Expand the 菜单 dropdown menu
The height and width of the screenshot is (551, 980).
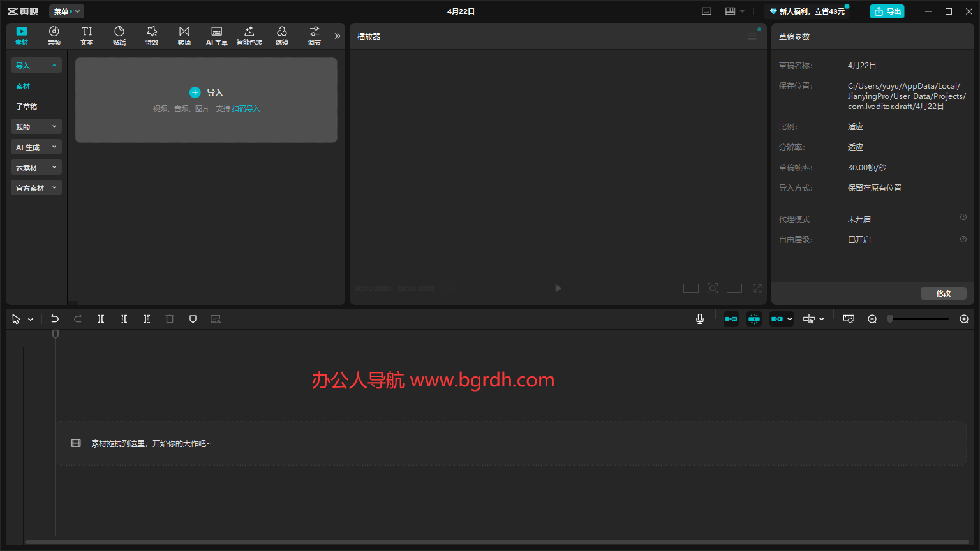(x=66, y=11)
